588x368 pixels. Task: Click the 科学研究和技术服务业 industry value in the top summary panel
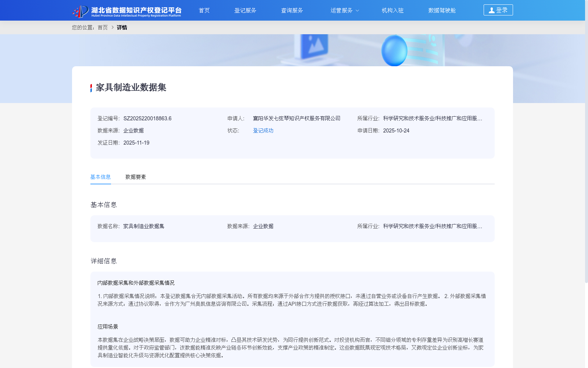pyautogui.click(x=433, y=118)
